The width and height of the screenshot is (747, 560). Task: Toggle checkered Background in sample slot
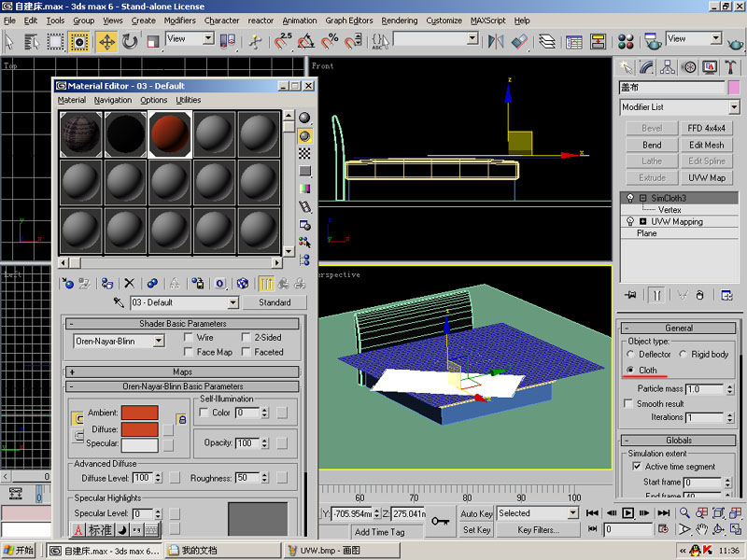(x=304, y=153)
